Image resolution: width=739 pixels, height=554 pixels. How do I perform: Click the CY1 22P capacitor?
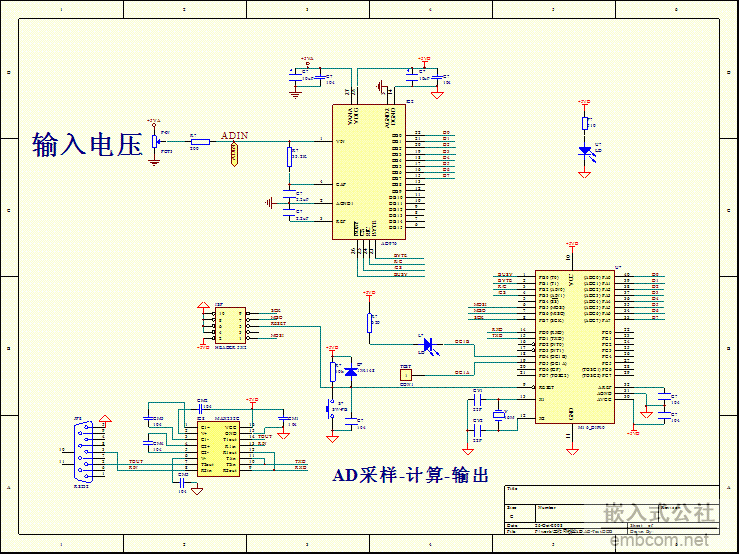point(477,400)
